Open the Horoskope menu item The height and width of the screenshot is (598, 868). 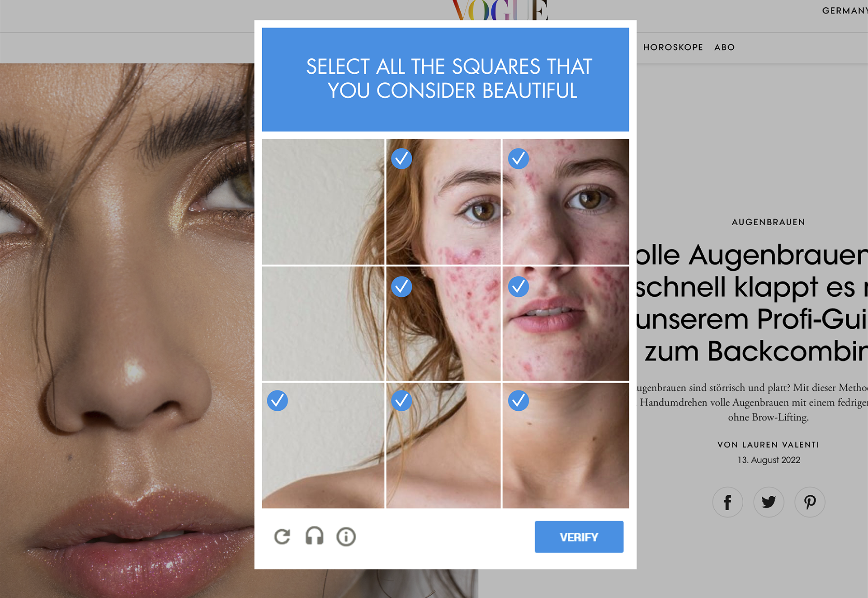(673, 47)
